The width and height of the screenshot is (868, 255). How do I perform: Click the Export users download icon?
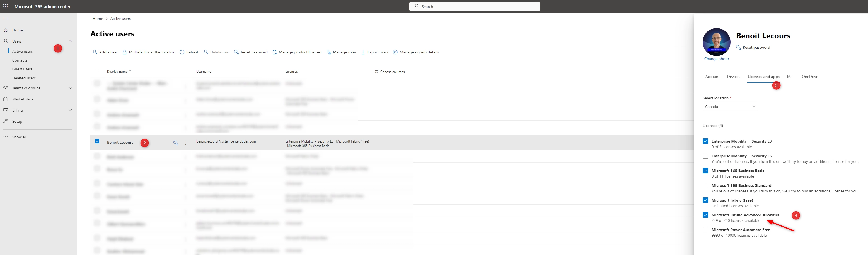363,52
